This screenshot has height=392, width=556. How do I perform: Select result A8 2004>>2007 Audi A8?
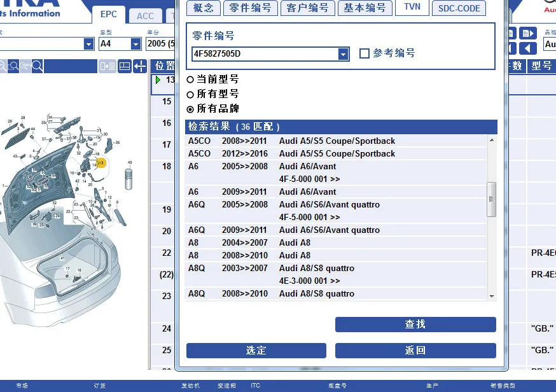(x=335, y=242)
